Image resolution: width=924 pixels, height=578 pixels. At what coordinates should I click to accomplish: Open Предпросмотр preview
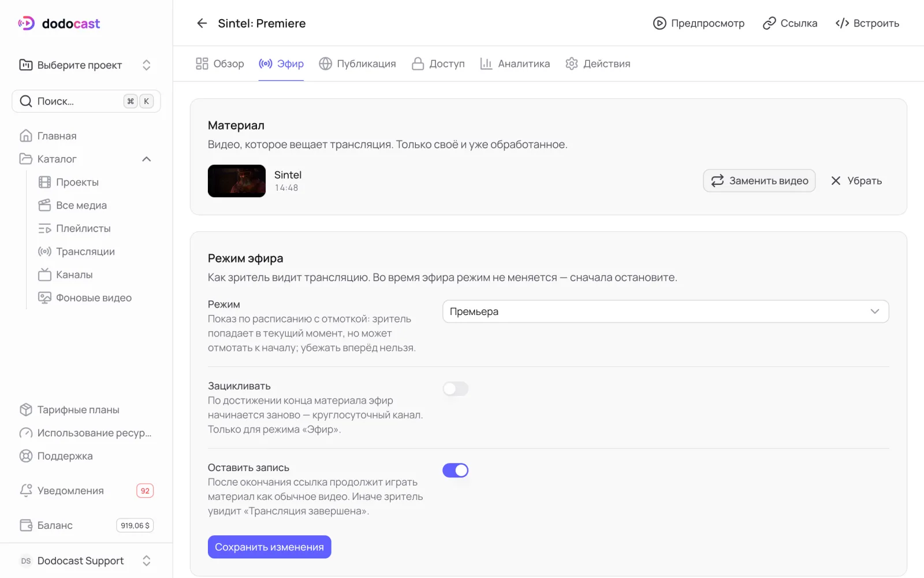[x=699, y=23]
